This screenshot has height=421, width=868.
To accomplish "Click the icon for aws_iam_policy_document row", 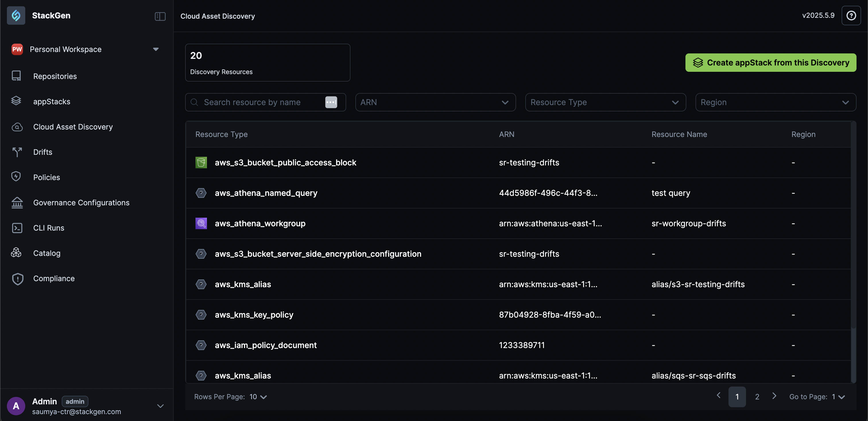I will coord(201,345).
